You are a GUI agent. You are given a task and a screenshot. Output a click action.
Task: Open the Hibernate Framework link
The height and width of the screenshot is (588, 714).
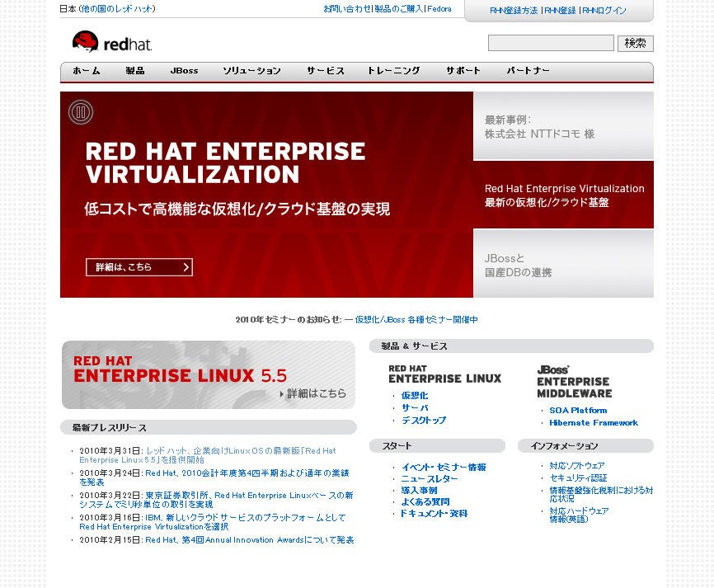(594, 423)
